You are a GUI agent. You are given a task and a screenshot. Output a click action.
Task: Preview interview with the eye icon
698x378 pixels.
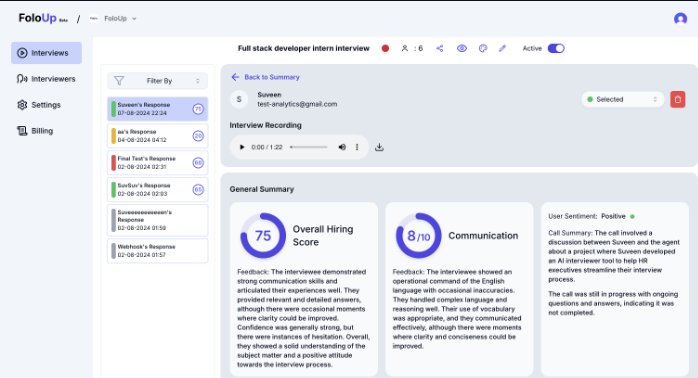pos(462,49)
